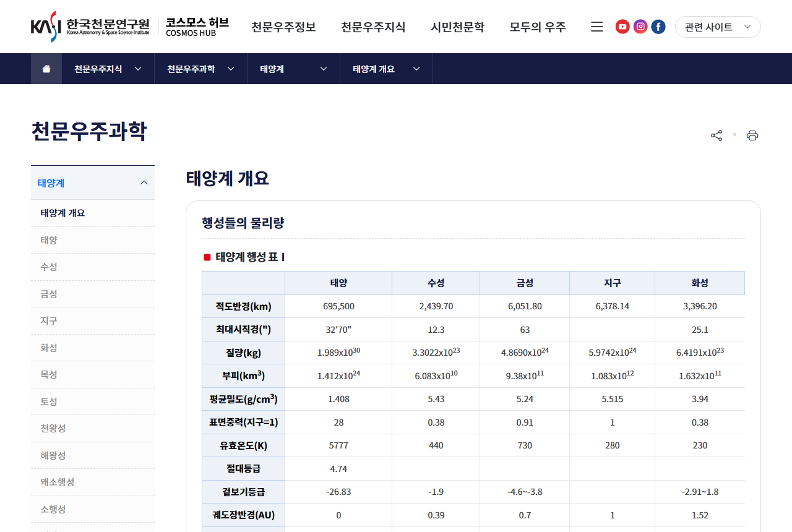Expand the 천문우주과학 breadcrumb dropdown
Image resolution: width=792 pixels, height=532 pixels.
[201, 69]
